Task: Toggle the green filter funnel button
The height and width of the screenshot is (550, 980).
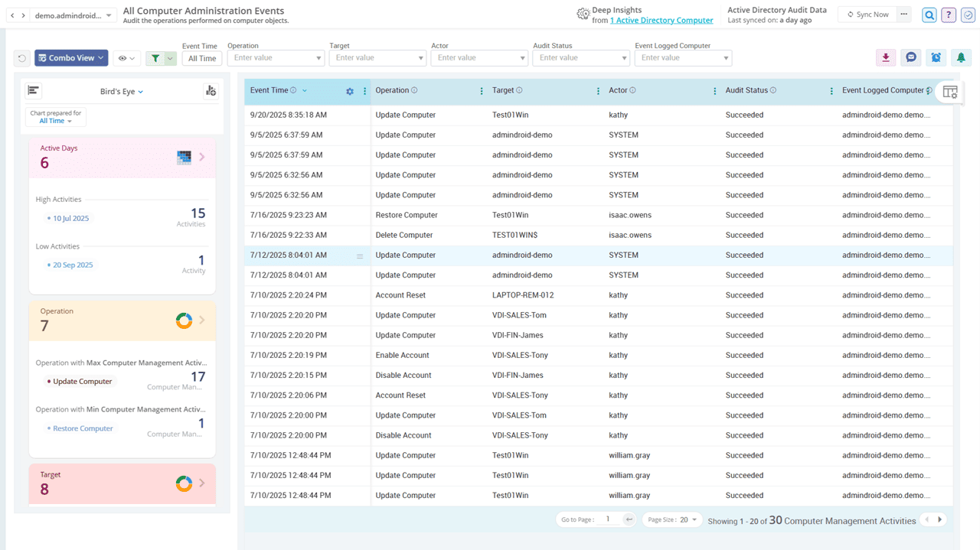Action: pos(156,58)
